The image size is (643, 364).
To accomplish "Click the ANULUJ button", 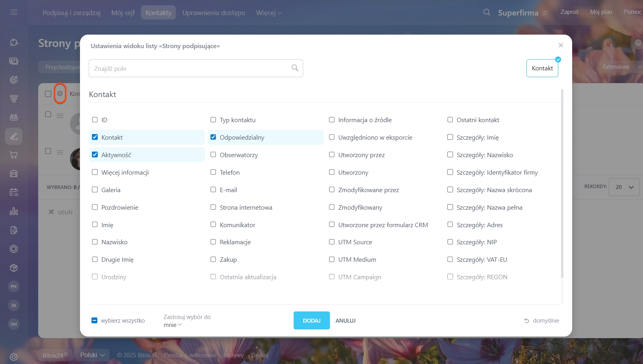I will pos(345,321).
